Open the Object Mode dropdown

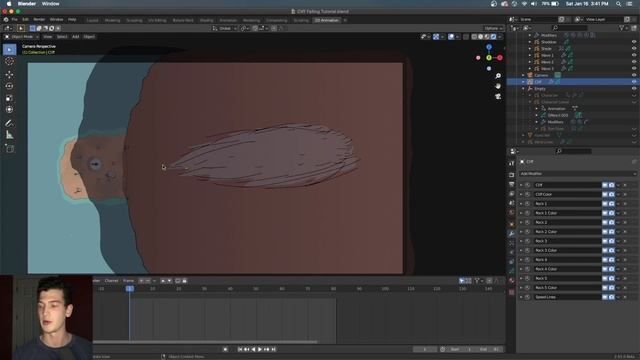(x=22, y=37)
